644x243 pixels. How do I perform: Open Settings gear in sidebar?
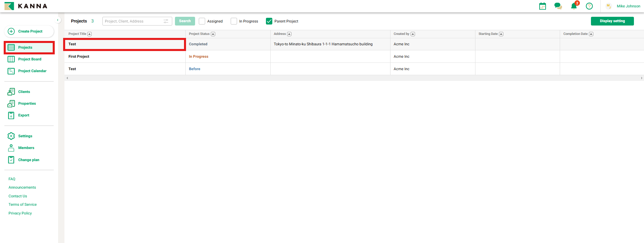(11, 136)
